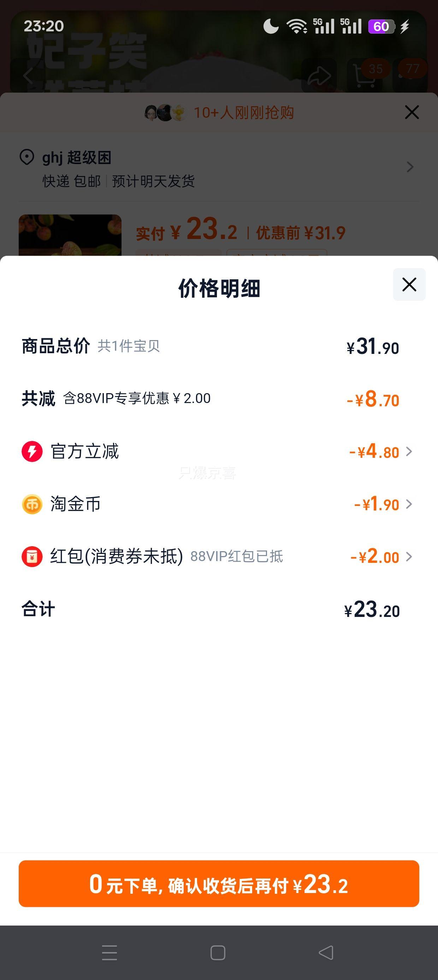Expand 红包 deduction details chevron
This screenshot has height=980, width=438.
pyautogui.click(x=409, y=556)
